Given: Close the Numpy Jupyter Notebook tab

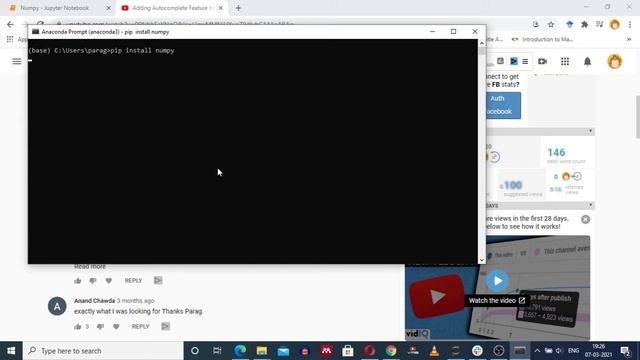Looking at the screenshot, I should click(109, 8).
